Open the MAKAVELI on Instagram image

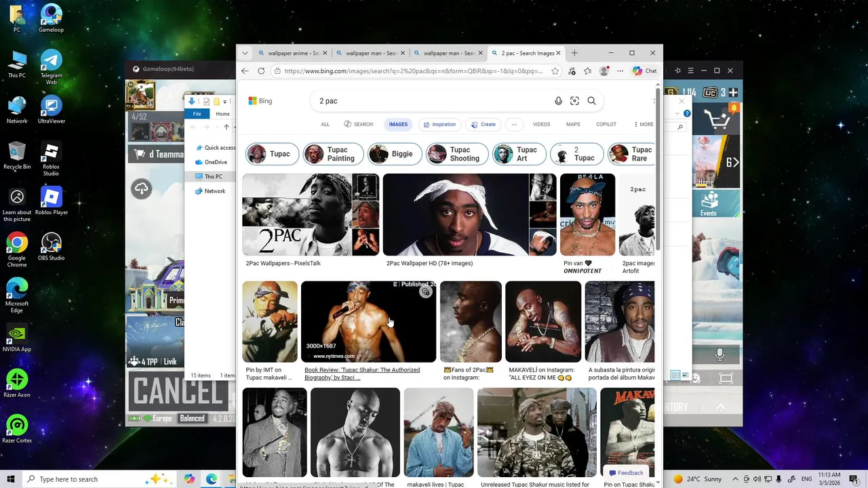coord(543,321)
